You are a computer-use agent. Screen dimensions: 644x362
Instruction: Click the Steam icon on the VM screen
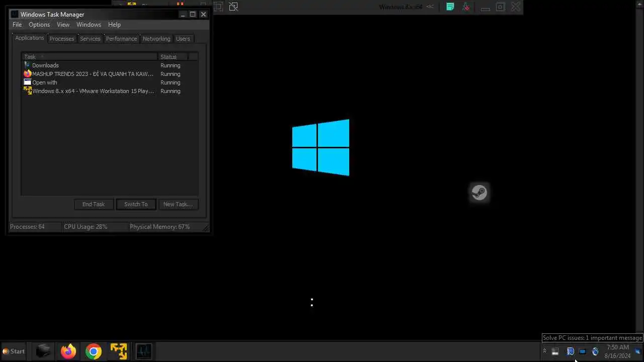pyautogui.click(x=479, y=192)
